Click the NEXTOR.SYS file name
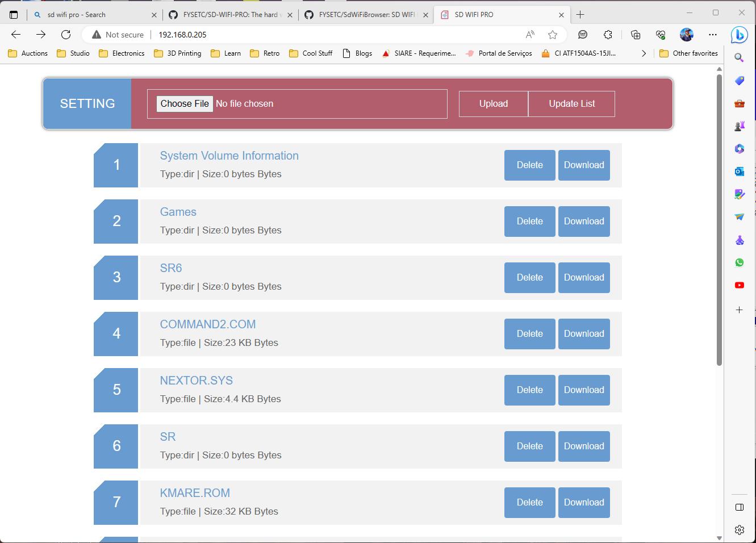 coord(197,381)
